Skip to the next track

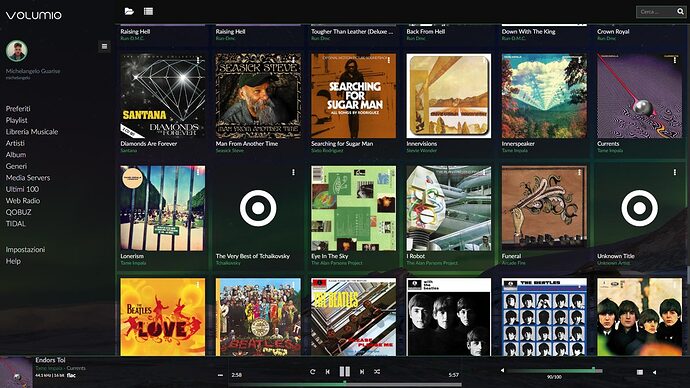pyautogui.click(x=362, y=372)
